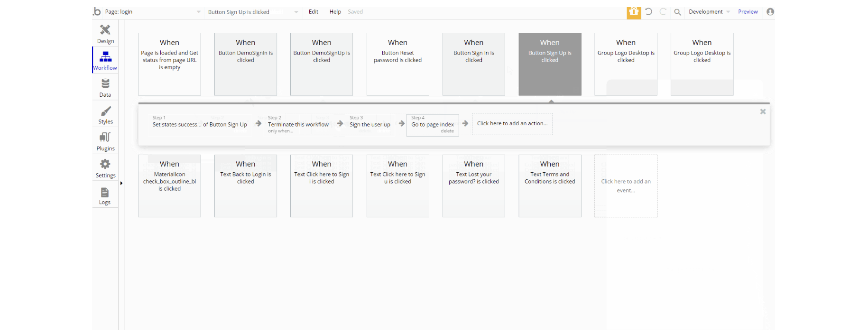The height and width of the screenshot is (334, 868).
Task: Open the Button Sign Up is clicked dropdown
Action: coord(253,12)
